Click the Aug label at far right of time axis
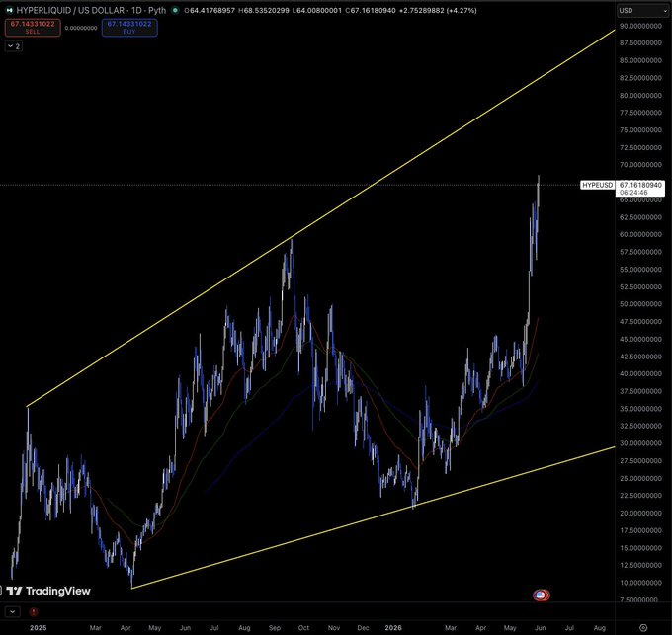The height and width of the screenshot is (635, 672). click(600, 628)
